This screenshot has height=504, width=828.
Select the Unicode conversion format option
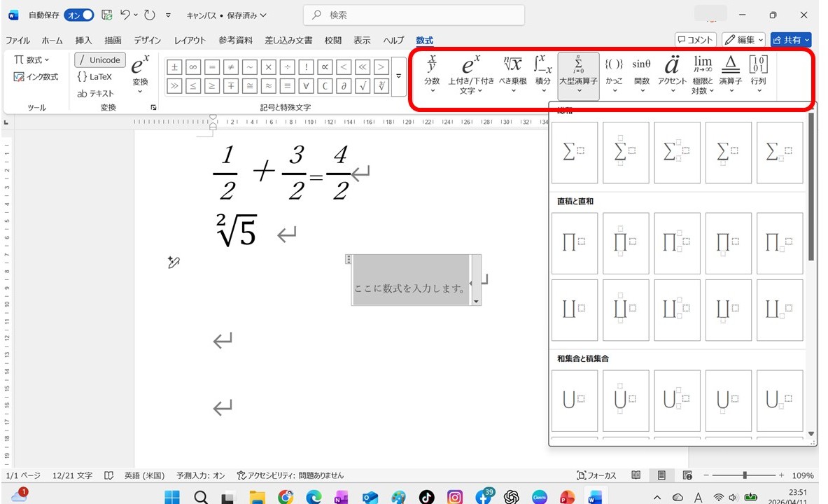tap(100, 60)
